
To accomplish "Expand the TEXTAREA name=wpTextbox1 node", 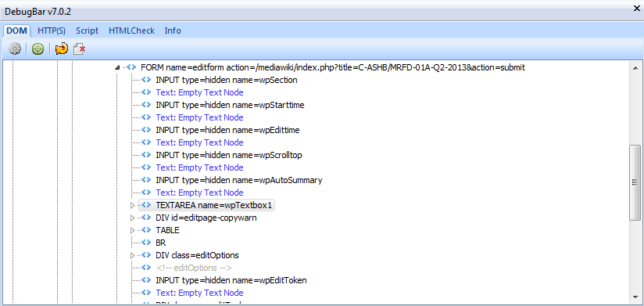I will click(132, 205).
